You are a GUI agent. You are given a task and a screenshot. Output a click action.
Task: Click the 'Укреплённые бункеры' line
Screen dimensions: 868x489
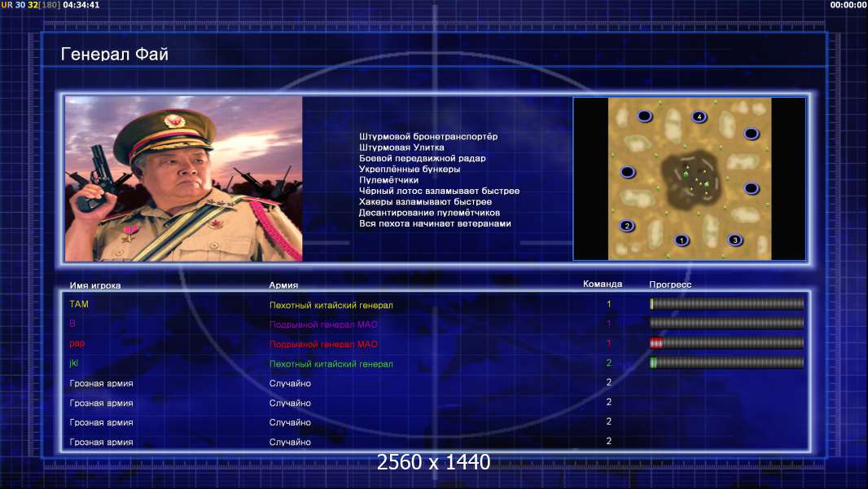point(410,169)
